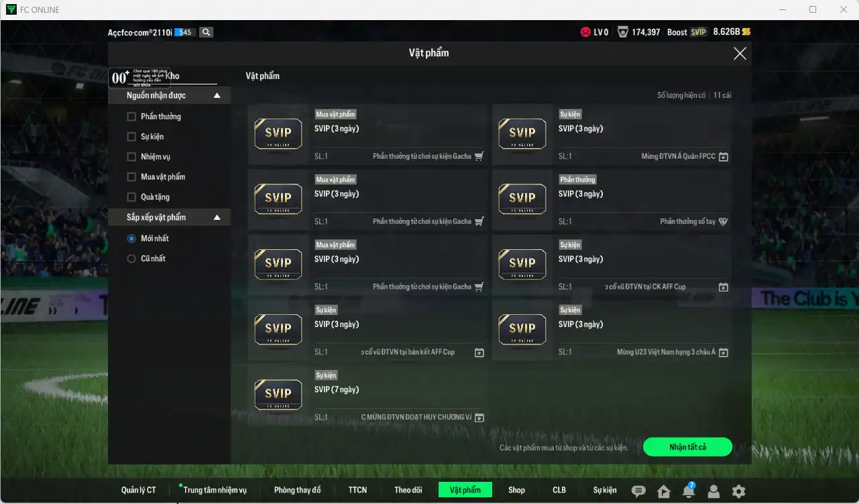
Task: Select the Cũ nhất sort option
Action: tap(131, 259)
